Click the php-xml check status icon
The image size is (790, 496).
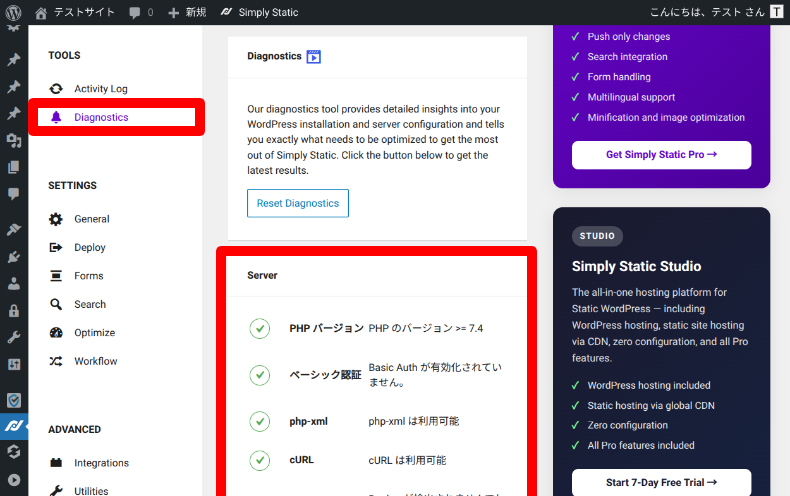(260, 421)
